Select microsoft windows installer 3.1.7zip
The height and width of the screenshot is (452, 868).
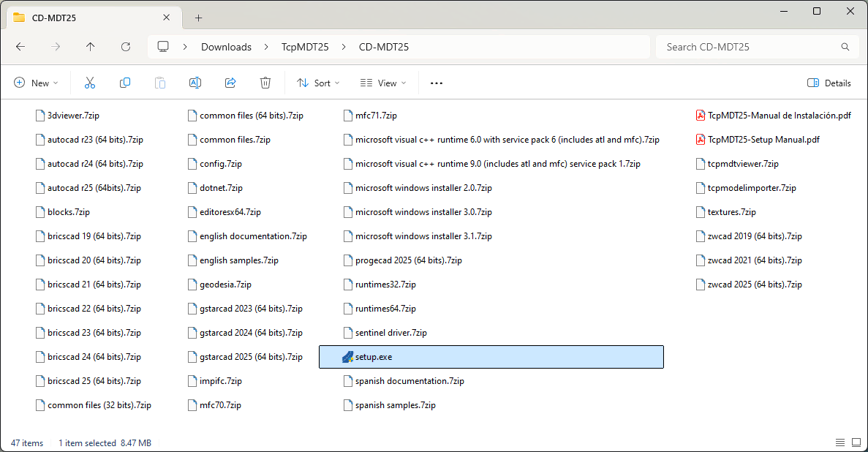pyautogui.click(x=418, y=236)
